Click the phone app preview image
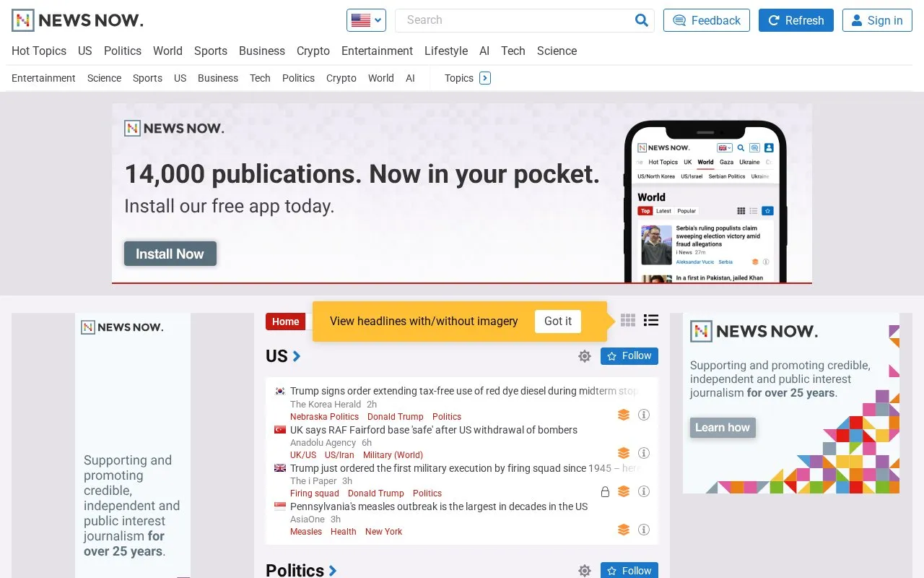This screenshot has width=924, height=578. 705,202
